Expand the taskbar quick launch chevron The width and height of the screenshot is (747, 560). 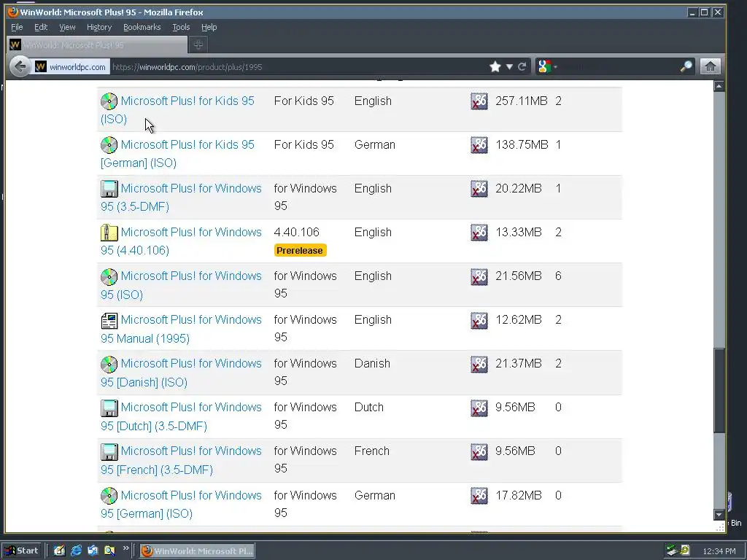point(125,548)
